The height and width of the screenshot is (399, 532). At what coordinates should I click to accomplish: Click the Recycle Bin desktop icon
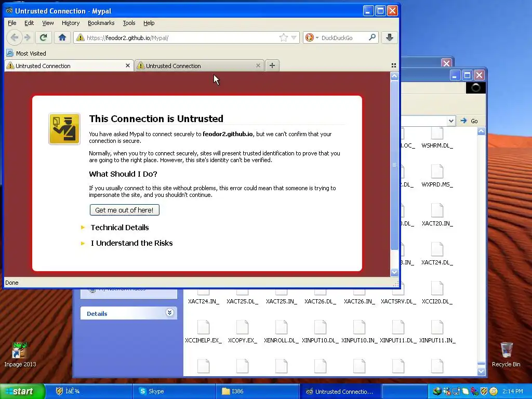point(506,354)
